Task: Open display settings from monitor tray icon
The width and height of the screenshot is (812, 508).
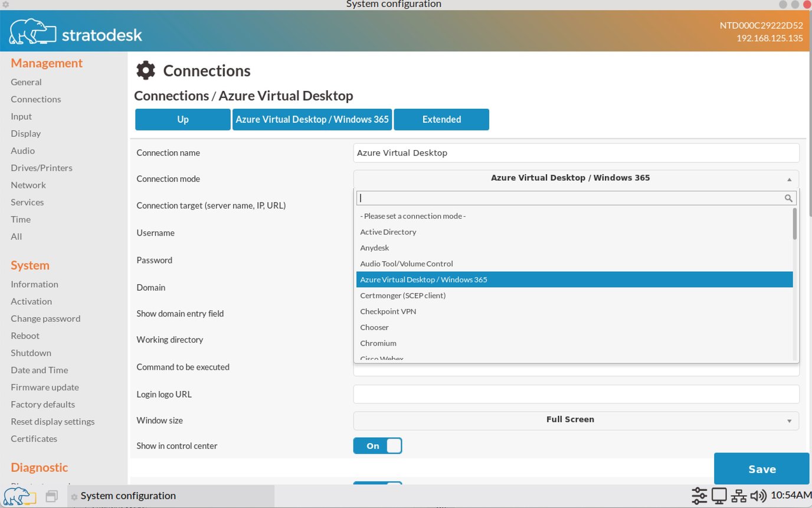Action: [719, 495]
